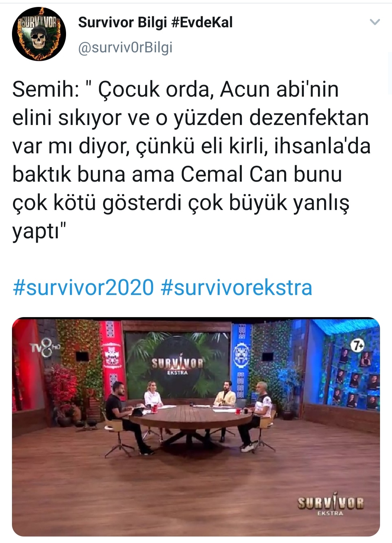Expand the tweet options chevron

[374, 23]
